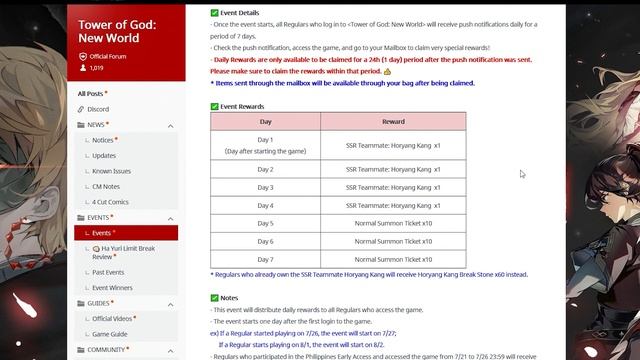This screenshot has height=360, width=640.
Task: Open the GUIDES category
Action: [x=98, y=303]
